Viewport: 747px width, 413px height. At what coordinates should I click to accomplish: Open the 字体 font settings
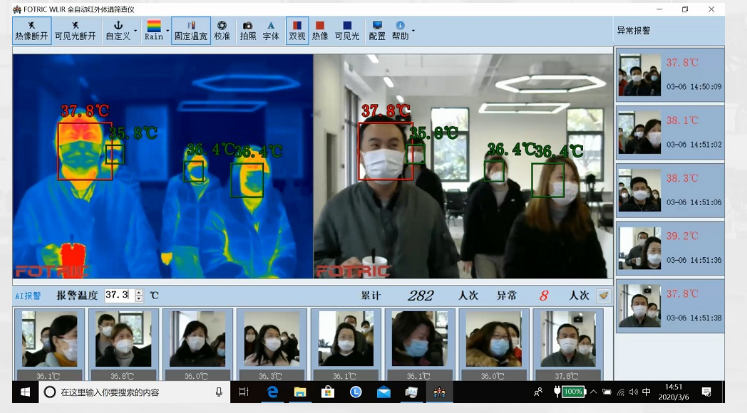coord(271,29)
